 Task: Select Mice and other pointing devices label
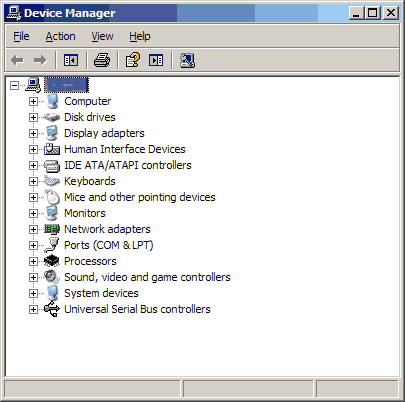coord(140,197)
